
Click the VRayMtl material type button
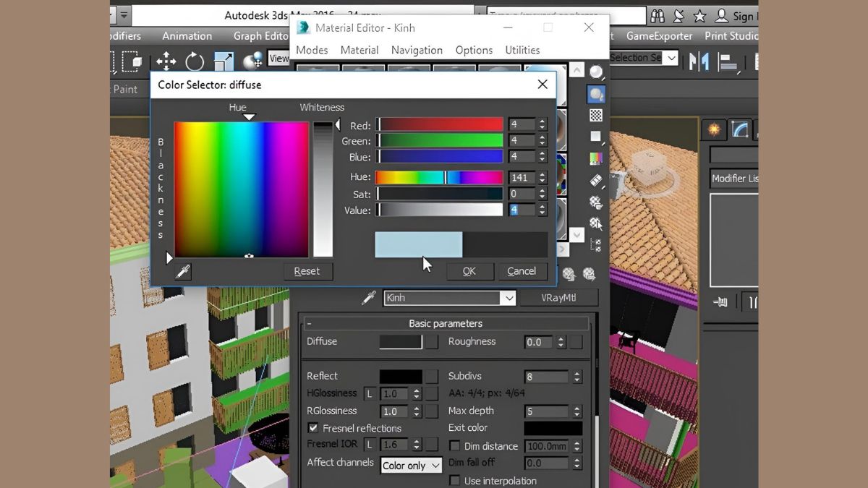(559, 298)
